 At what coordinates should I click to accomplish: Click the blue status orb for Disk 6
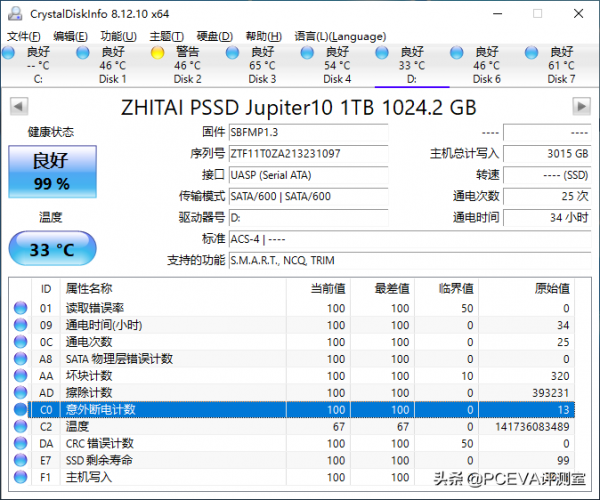click(457, 52)
